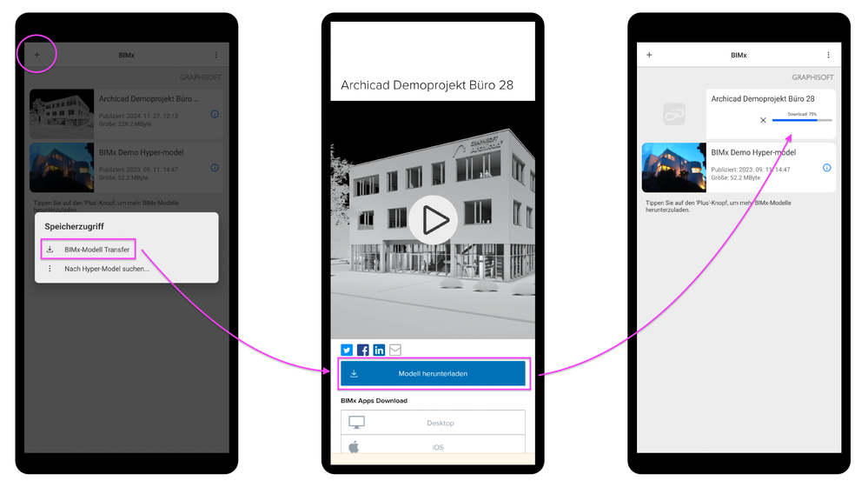Select BIMx-Modell Transfer menu entry
868x494 pixels.
click(89, 250)
